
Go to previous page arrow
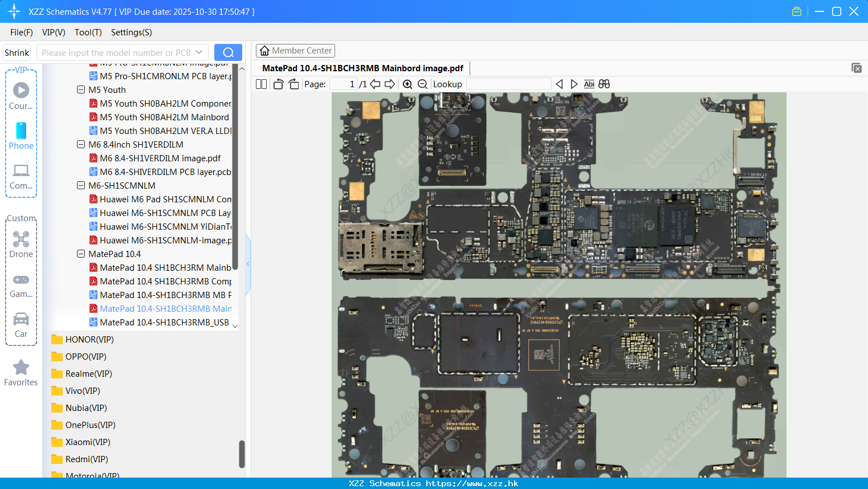[375, 84]
